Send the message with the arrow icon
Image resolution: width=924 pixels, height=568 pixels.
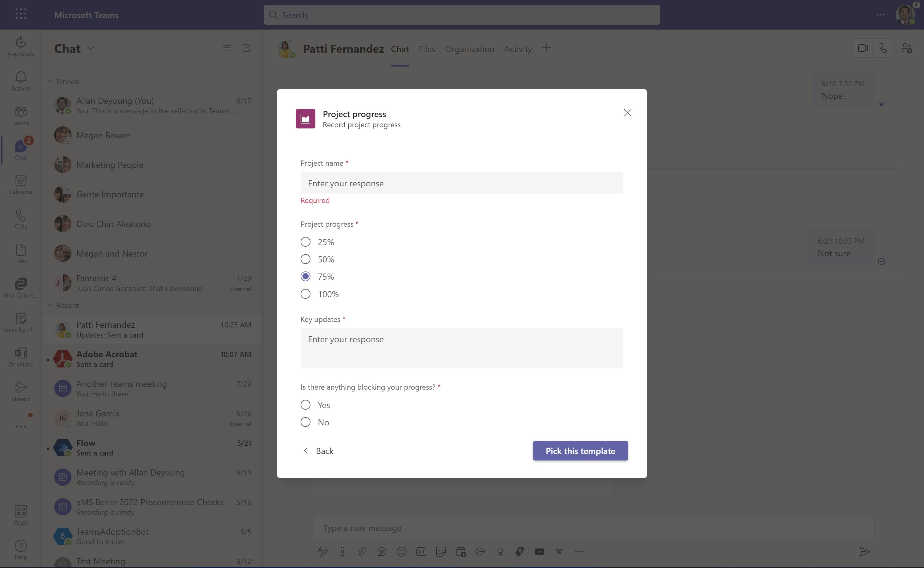(x=864, y=551)
